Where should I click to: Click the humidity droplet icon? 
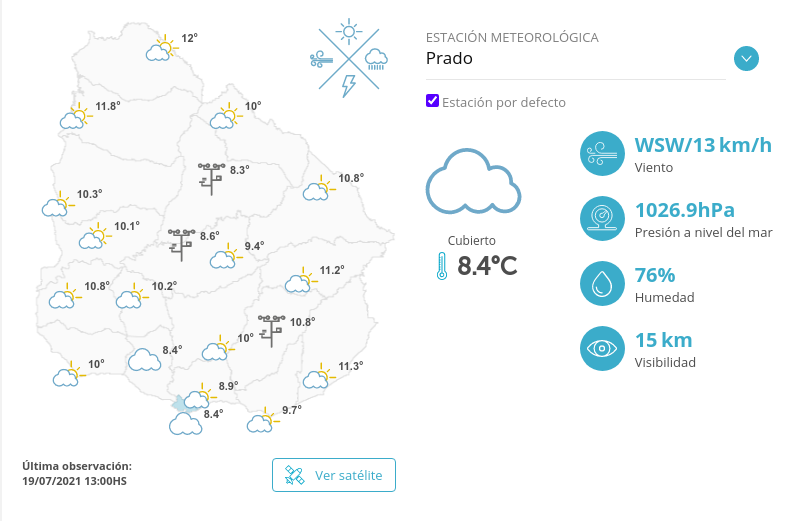pos(602,284)
